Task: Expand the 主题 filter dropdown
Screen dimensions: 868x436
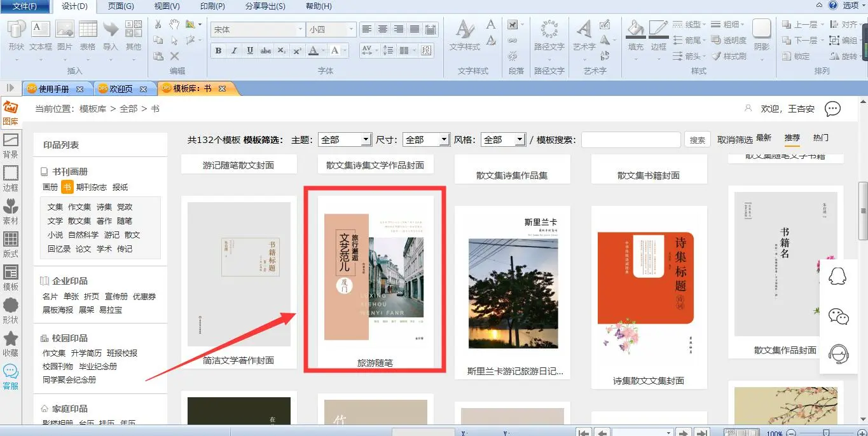Action: point(366,140)
